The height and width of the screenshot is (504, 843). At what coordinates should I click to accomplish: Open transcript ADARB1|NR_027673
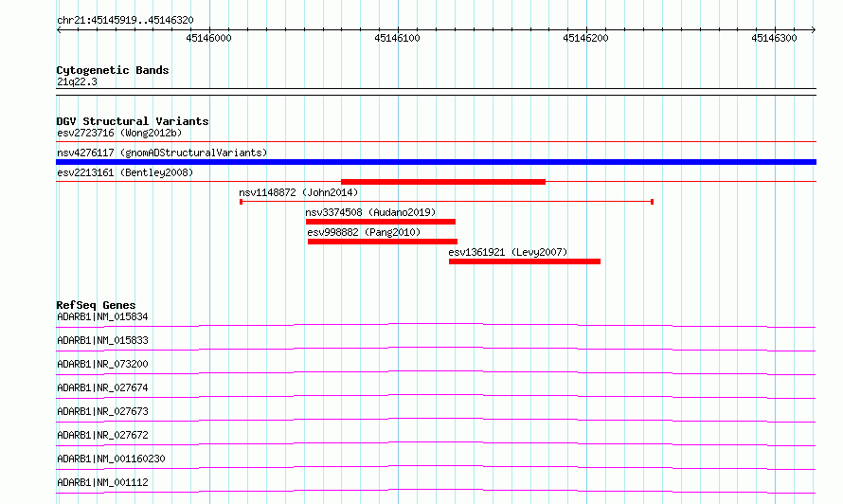pos(102,411)
